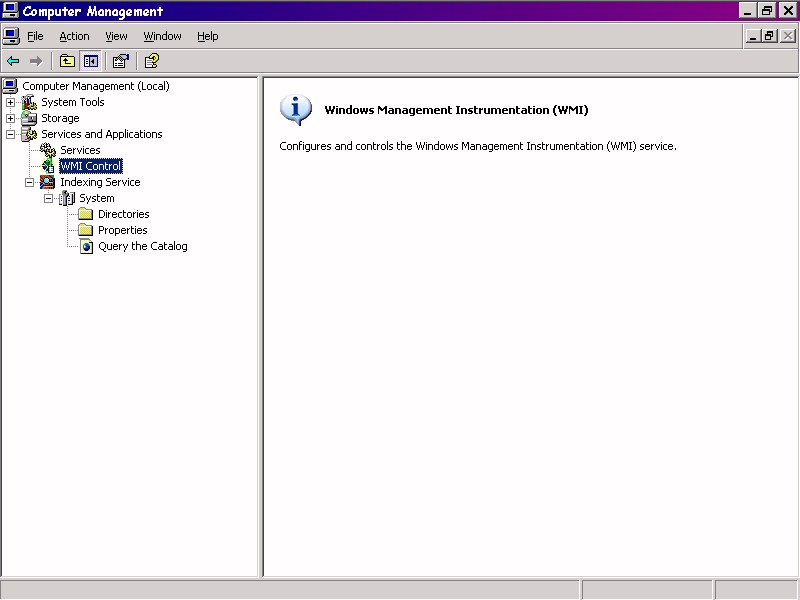Restore down the Computer Management window
The image size is (800, 600).
[x=766, y=11]
